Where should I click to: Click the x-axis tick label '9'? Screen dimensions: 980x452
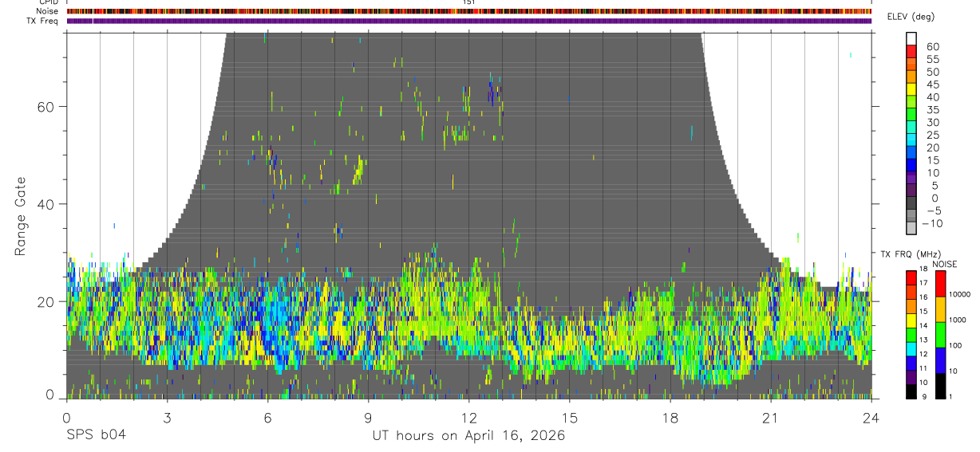[x=368, y=418]
